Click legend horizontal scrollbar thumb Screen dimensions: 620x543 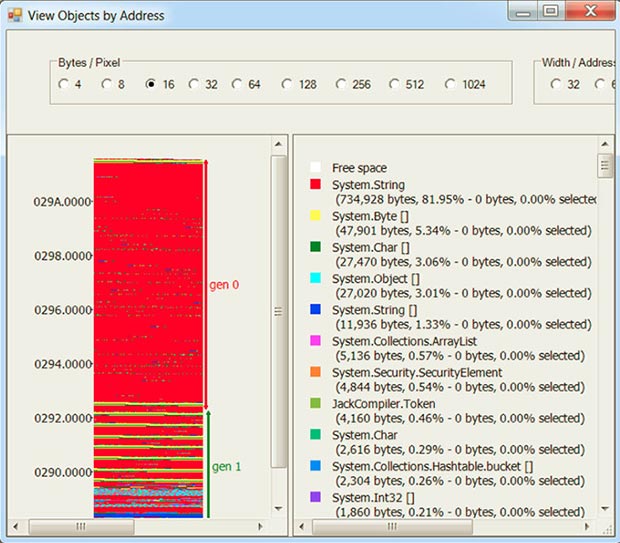(392, 526)
